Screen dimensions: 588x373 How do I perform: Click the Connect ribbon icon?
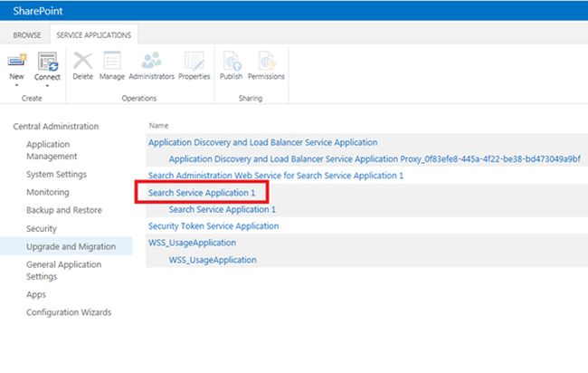pyautogui.click(x=47, y=62)
